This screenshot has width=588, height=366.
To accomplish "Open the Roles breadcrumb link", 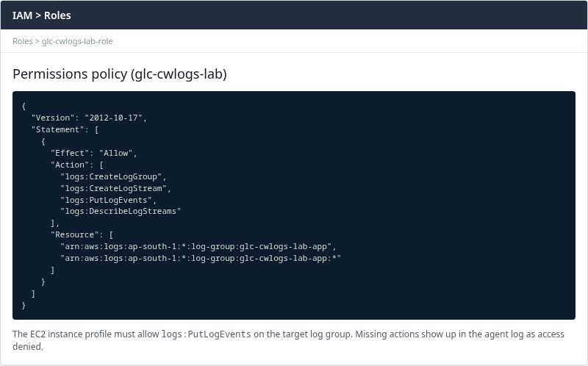I will pos(23,41).
